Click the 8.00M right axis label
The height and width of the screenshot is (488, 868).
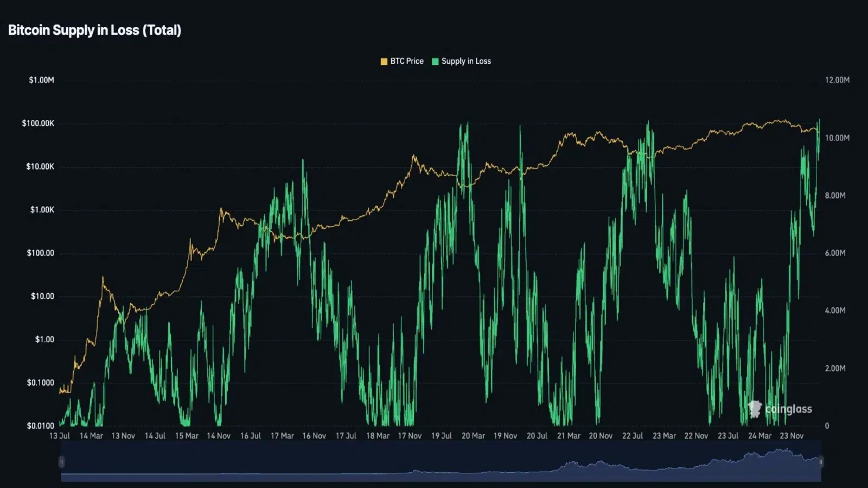[x=835, y=196]
